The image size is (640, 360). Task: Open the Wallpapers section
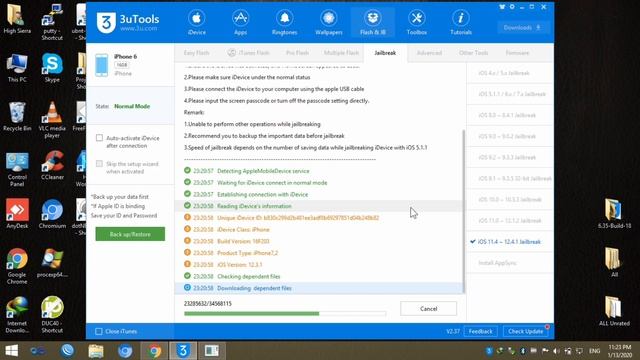click(329, 22)
